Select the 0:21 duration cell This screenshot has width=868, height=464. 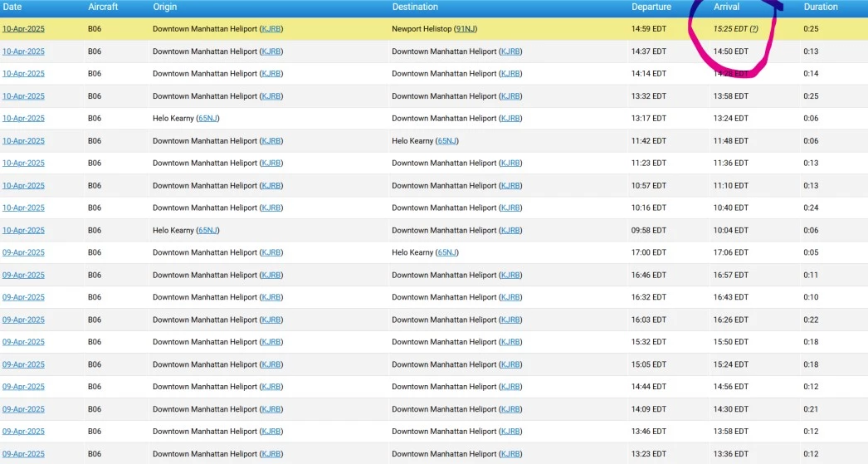pos(811,409)
